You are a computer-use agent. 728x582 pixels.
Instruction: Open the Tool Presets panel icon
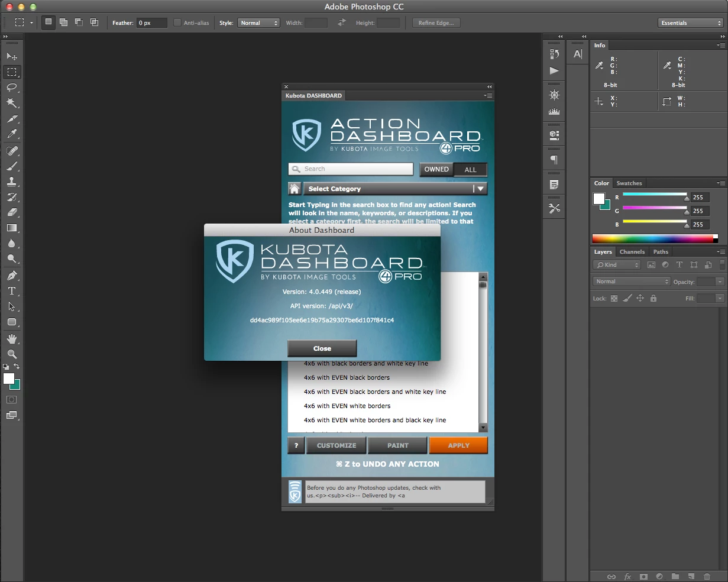point(554,208)
